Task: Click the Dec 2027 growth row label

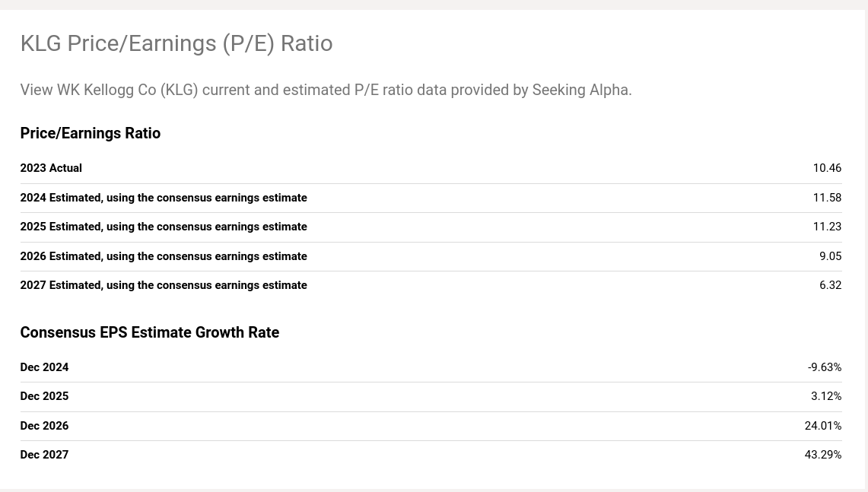Action: tap(44, 455)
